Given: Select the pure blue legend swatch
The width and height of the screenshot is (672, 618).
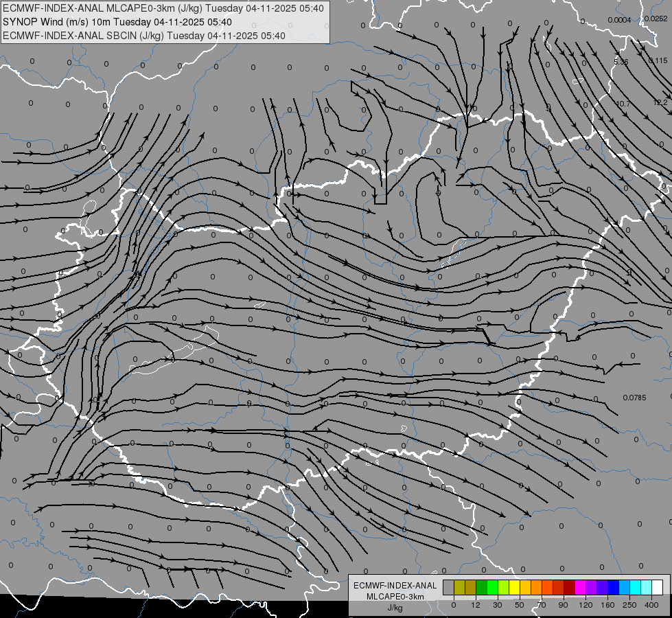Looking at the screenshot, I should [x=613, y=587].
